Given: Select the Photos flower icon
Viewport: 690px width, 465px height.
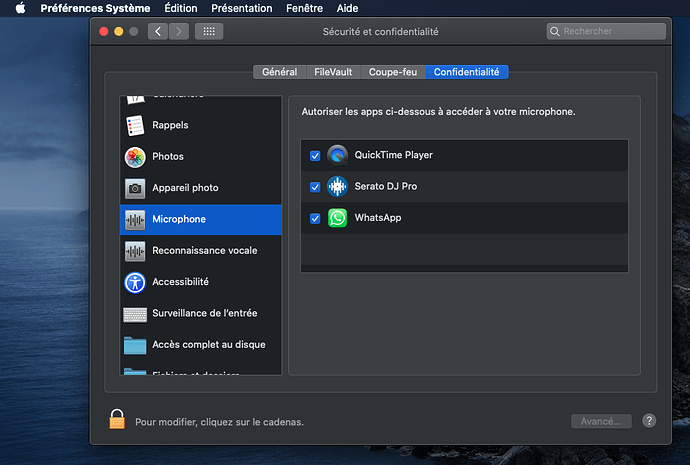Looking at the screenshot, I should tap(135, 157).
